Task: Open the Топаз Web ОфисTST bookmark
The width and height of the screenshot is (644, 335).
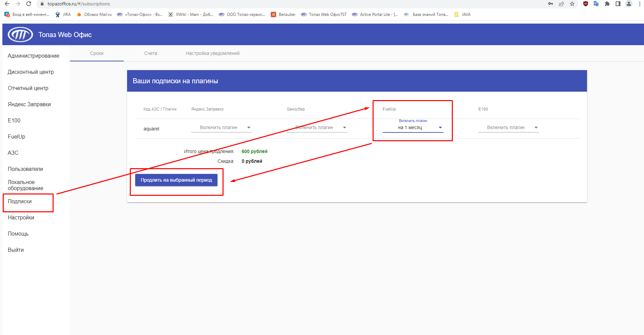Action: (324, 14)
